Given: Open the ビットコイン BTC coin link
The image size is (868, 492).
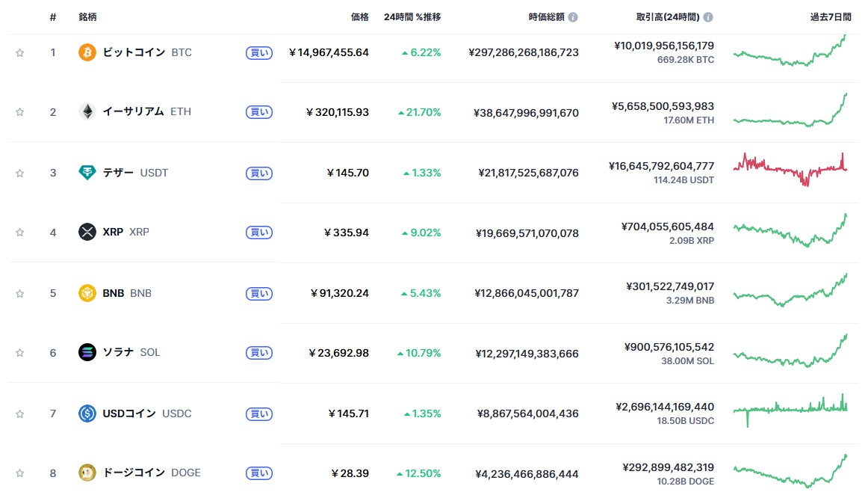Looking at the screenshot, I should (147, 52).
